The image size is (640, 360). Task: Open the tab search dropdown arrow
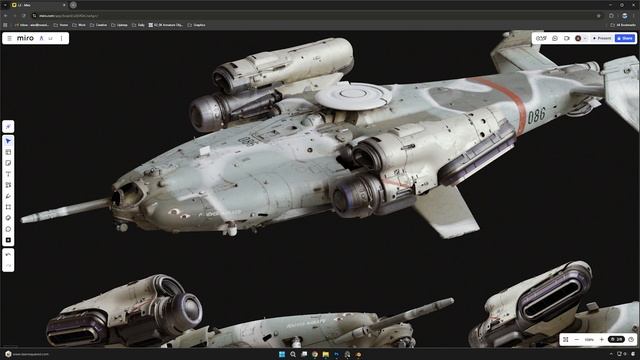5,5
